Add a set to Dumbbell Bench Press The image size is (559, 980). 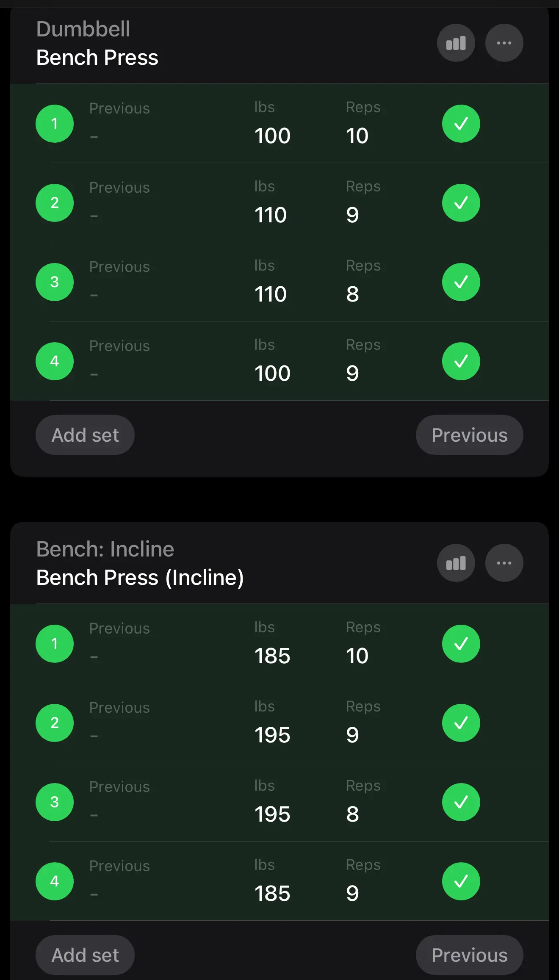85,435
